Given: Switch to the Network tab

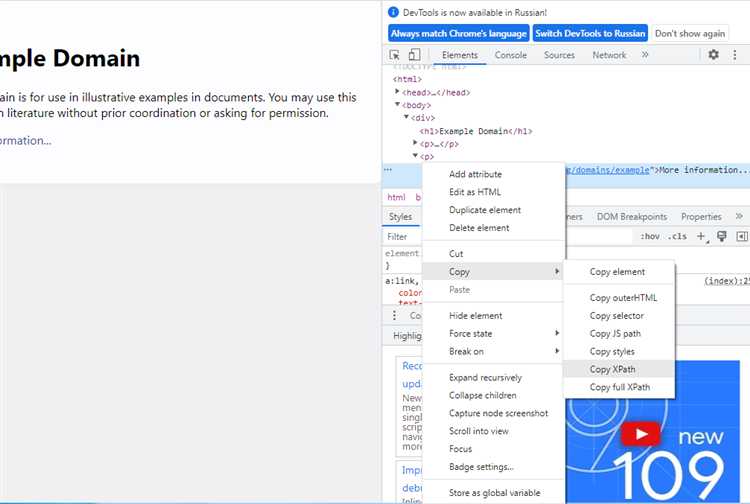Looking at the screenshot, I should point(609,55).
